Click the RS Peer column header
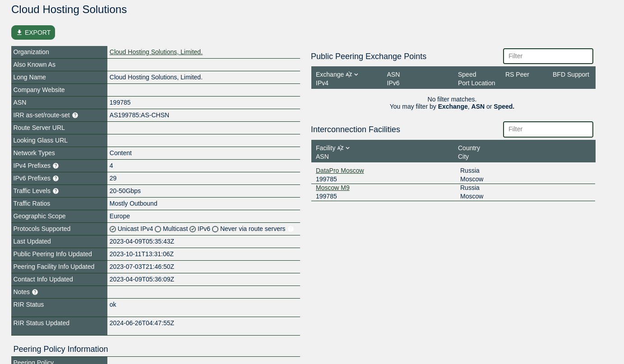 pos(517,74)
